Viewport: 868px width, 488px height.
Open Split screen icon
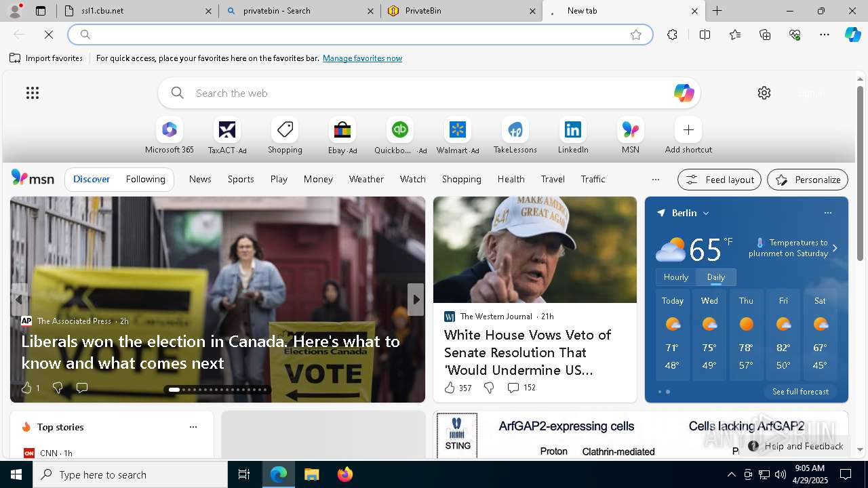pos(705,35)
